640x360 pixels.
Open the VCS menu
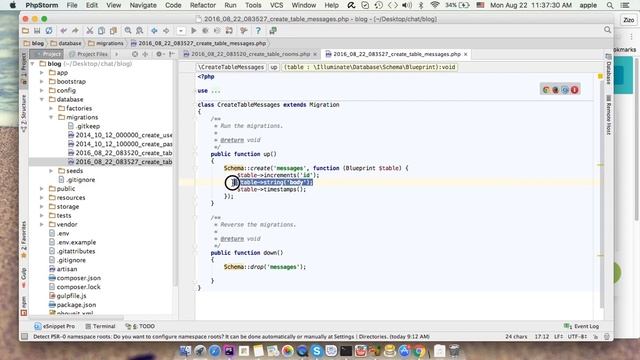[x=276, y=5]
